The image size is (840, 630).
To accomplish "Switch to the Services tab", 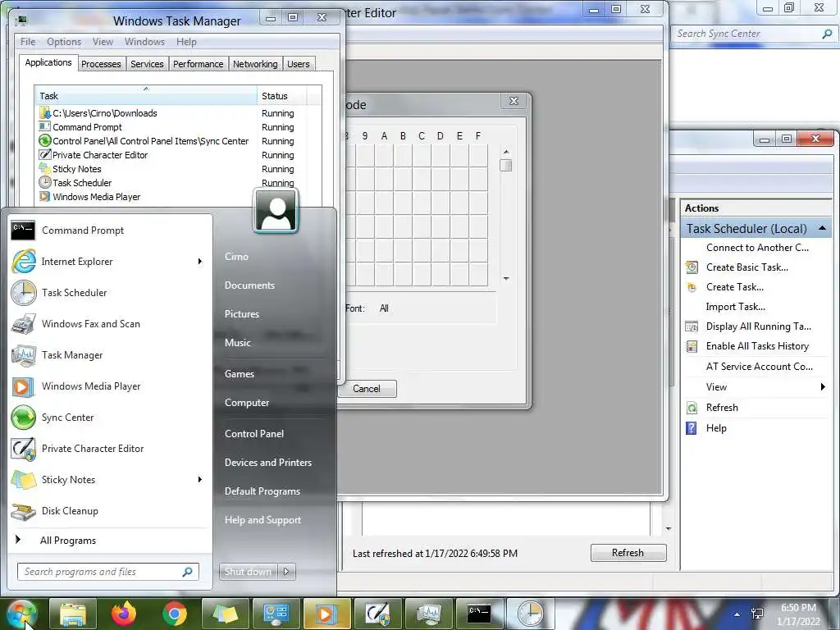I will click(x=148, y=64).
